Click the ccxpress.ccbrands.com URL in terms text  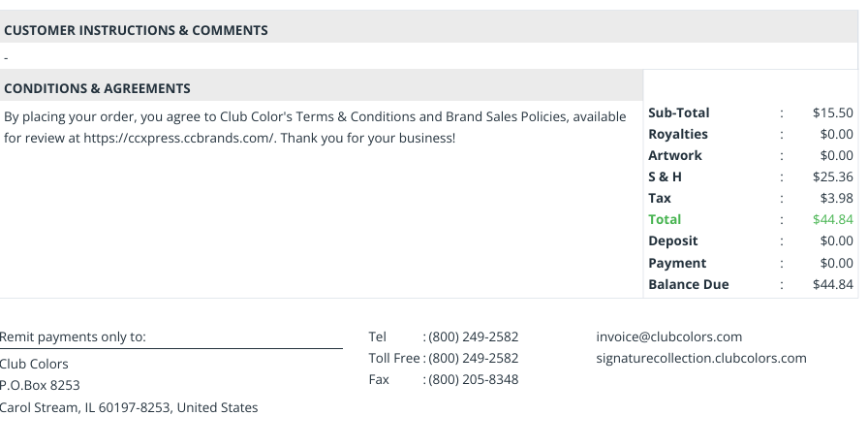179,138
